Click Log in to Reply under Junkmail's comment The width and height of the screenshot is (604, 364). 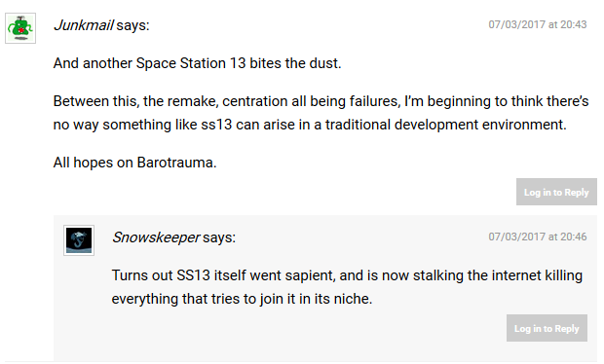pyautogui.click(x=556, y=192)
